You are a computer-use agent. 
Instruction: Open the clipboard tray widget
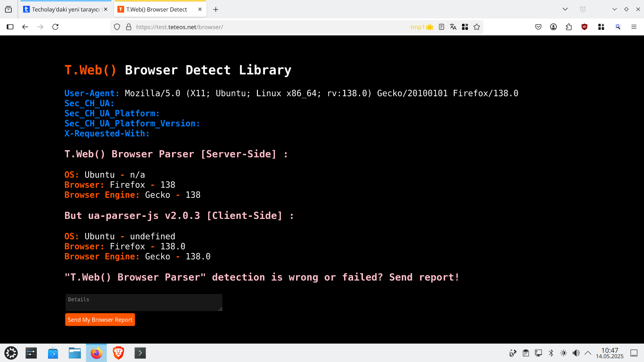pos(526,353)
